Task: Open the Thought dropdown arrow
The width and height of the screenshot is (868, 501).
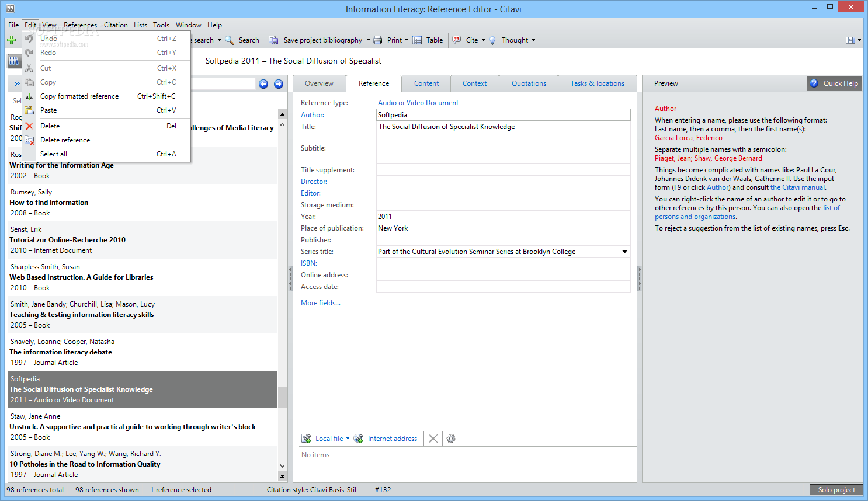Action: [533, 40]
